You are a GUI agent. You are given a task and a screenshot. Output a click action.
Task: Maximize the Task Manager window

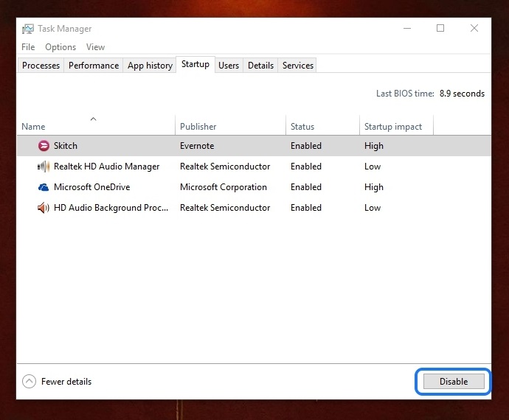[440, 29]
